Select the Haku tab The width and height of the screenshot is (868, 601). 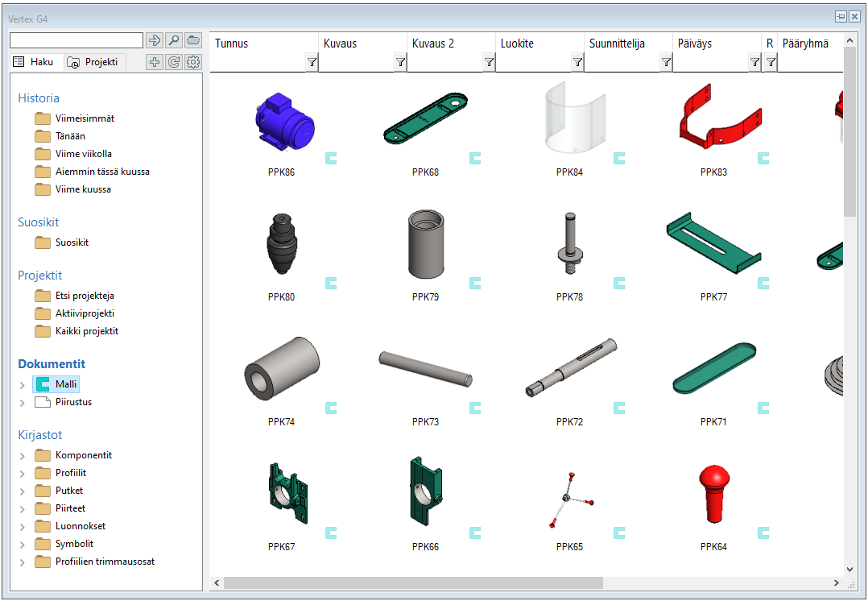click(35, 62)
